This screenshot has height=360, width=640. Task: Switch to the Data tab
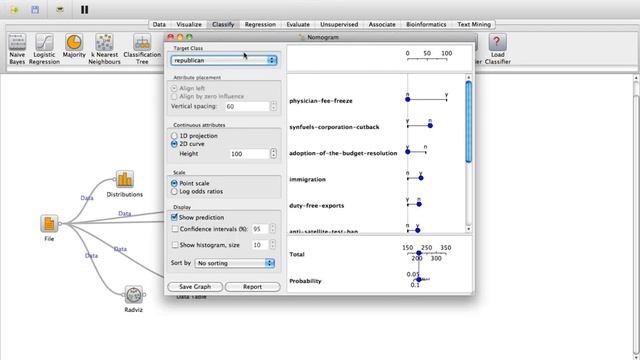click(x=159, y=24)
